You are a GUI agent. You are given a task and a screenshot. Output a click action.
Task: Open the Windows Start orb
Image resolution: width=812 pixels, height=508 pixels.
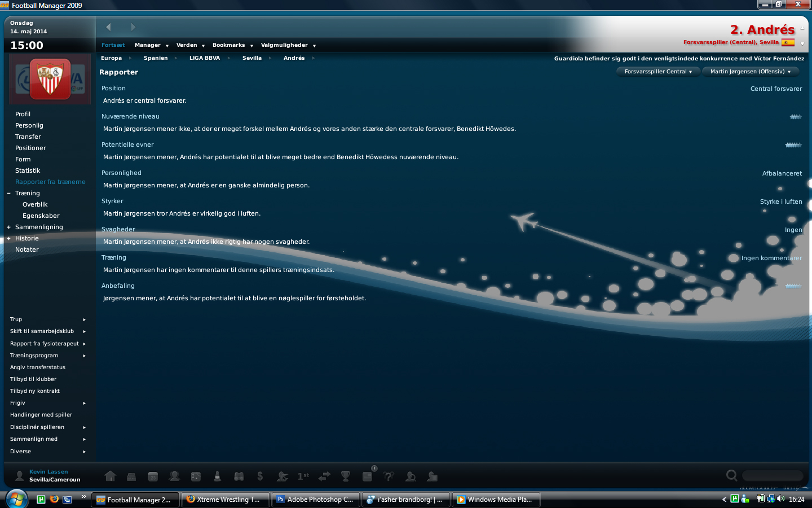(17, 499)
